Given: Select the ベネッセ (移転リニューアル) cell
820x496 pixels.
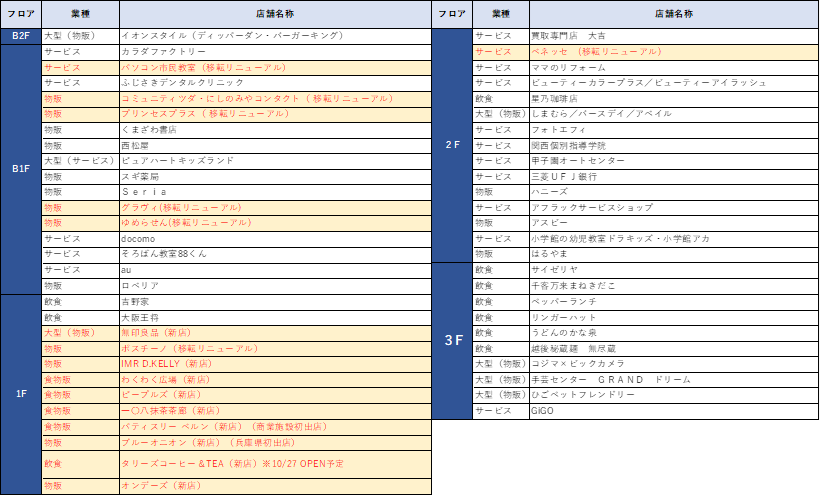Looking at the screenshot, I should pos(674,52).
